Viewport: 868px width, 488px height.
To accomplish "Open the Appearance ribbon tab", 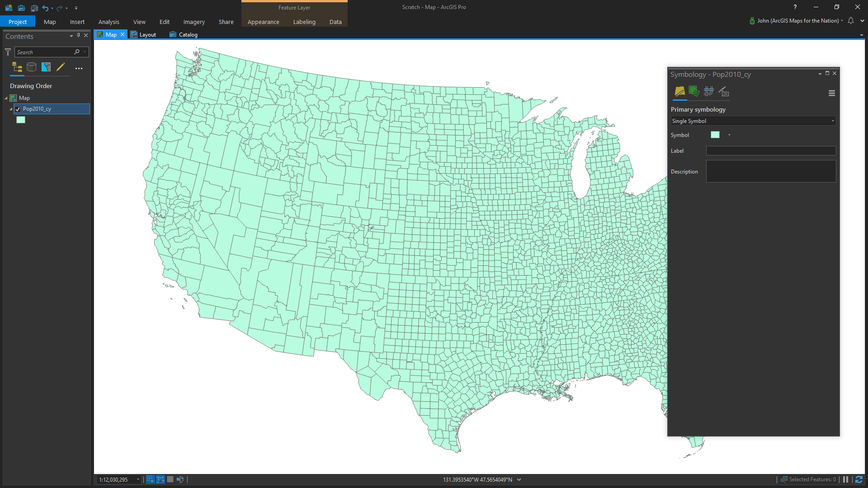I will (x=263, y=22).
